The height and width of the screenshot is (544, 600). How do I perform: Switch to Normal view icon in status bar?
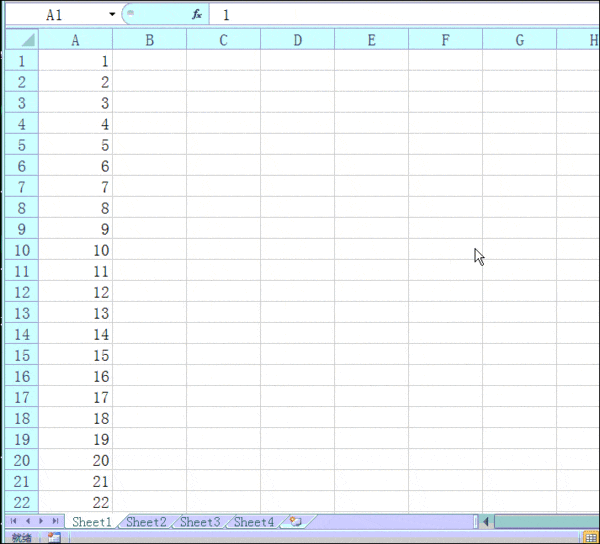[x=590, y=537]
